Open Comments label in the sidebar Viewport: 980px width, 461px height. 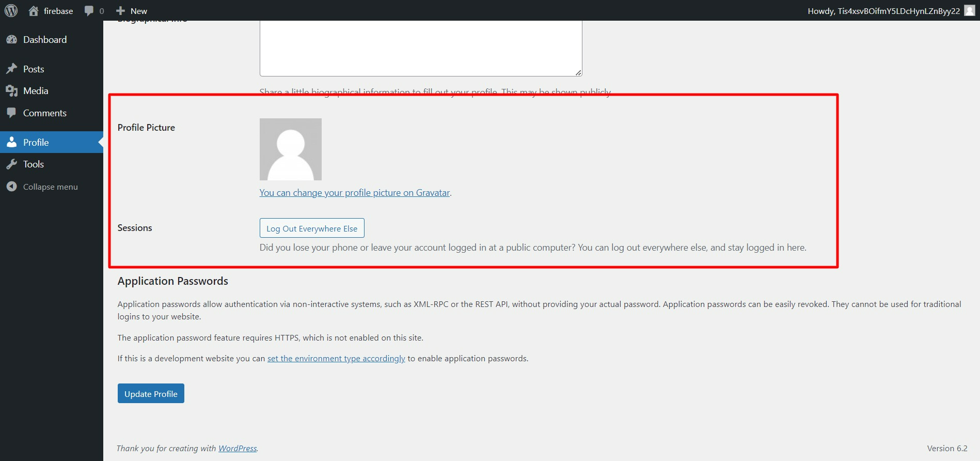coord(45,113)
